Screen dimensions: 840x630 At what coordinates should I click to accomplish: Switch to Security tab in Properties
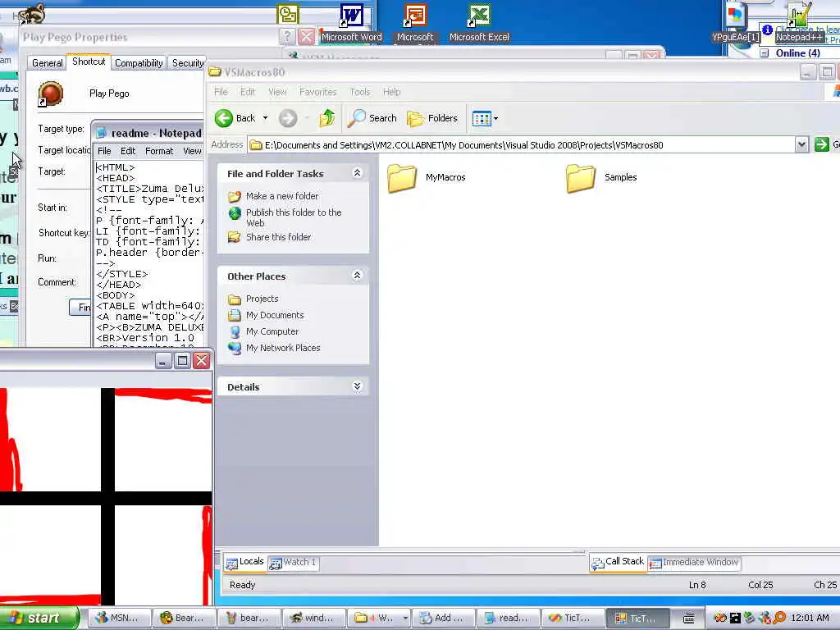pos(187,62)
